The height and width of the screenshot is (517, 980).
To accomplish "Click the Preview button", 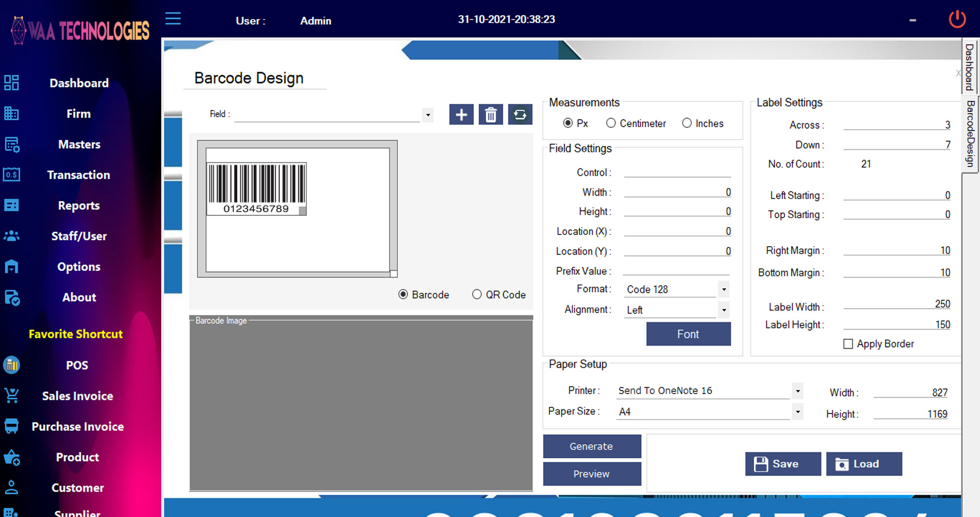I will click(592, 473).
